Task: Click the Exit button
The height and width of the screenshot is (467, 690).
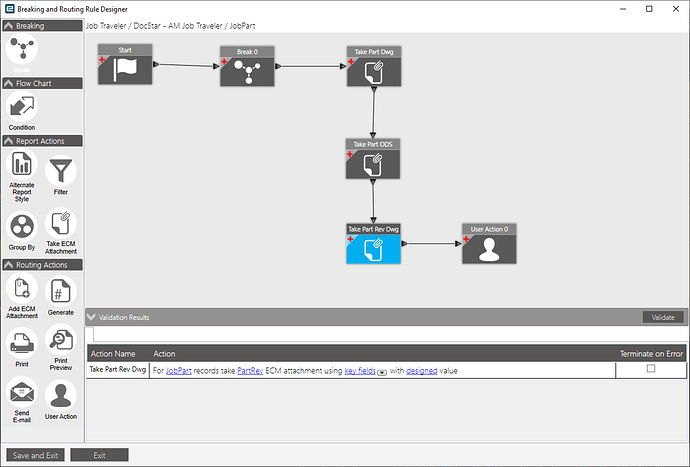Action: [x=99, y=455]
